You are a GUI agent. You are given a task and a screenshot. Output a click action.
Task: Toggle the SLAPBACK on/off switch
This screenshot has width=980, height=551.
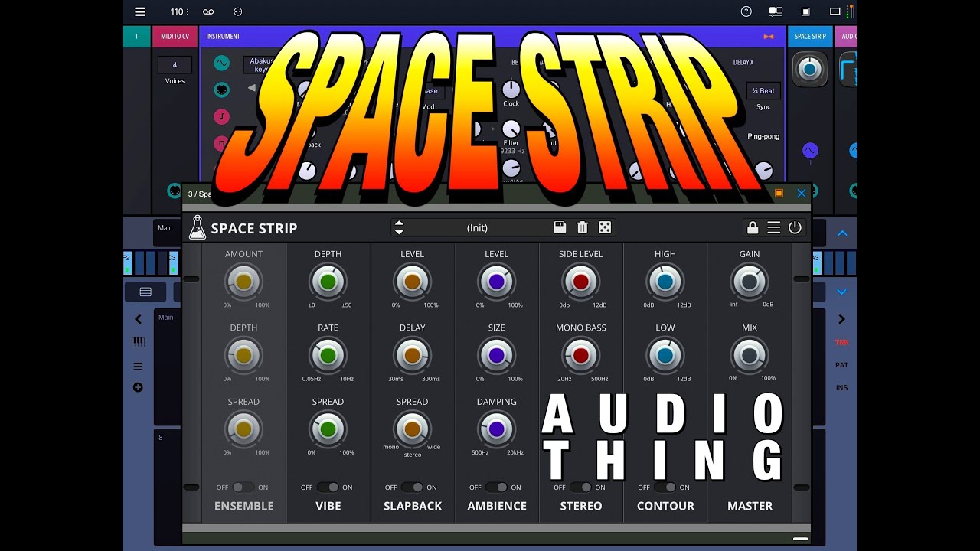[x=412, y=487]
